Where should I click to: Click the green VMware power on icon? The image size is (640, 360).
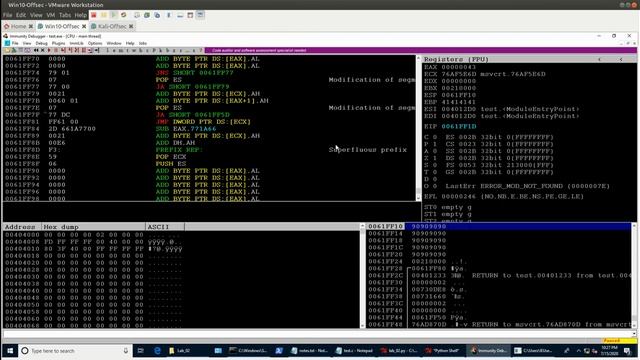[113, 15]
